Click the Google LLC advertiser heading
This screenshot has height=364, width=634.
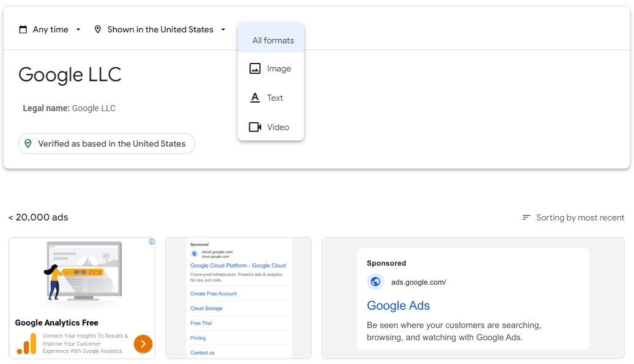(x=70, y=75)
